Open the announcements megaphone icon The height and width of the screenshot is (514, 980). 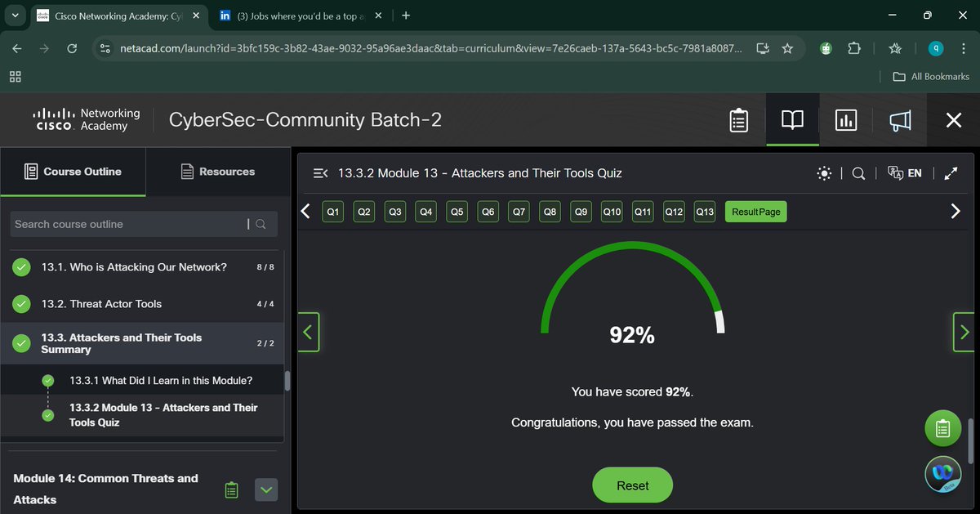pos(899,119)
